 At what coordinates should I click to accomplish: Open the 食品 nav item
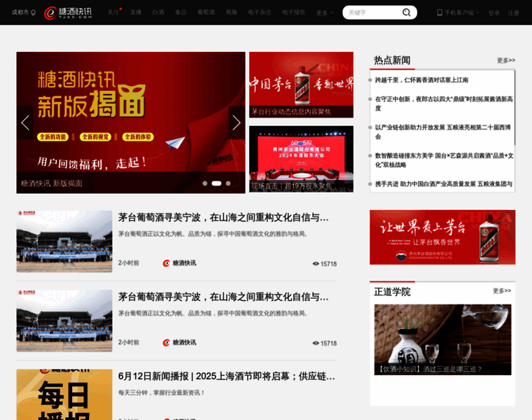coord(181,12)
